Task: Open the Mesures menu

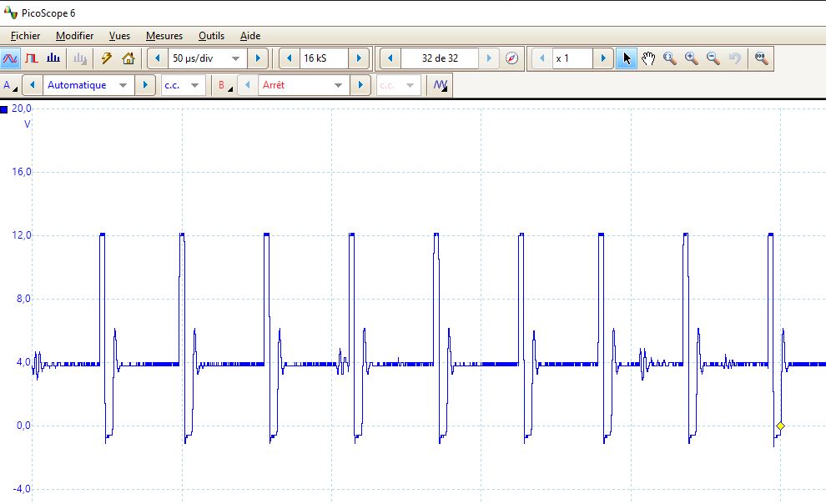Action: click(164, 36)
